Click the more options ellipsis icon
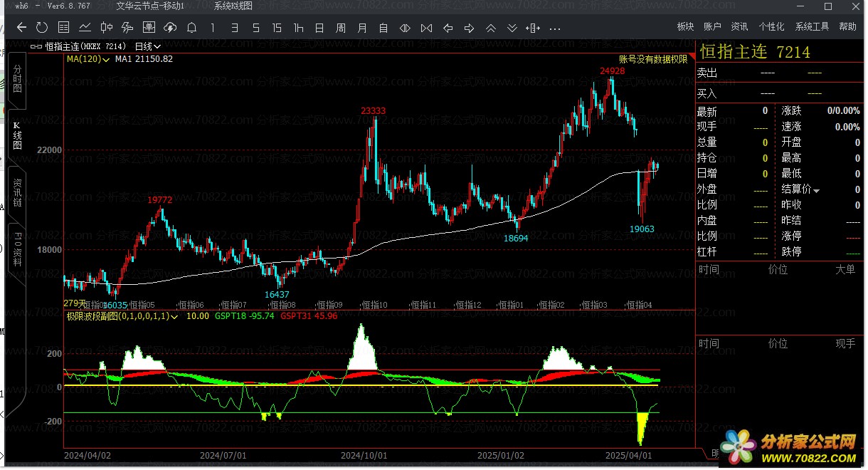868x470 pixels. (555, 28)
